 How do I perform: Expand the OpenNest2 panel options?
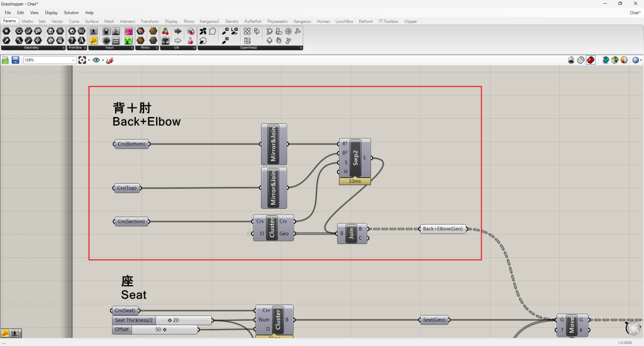click(300, 48)
